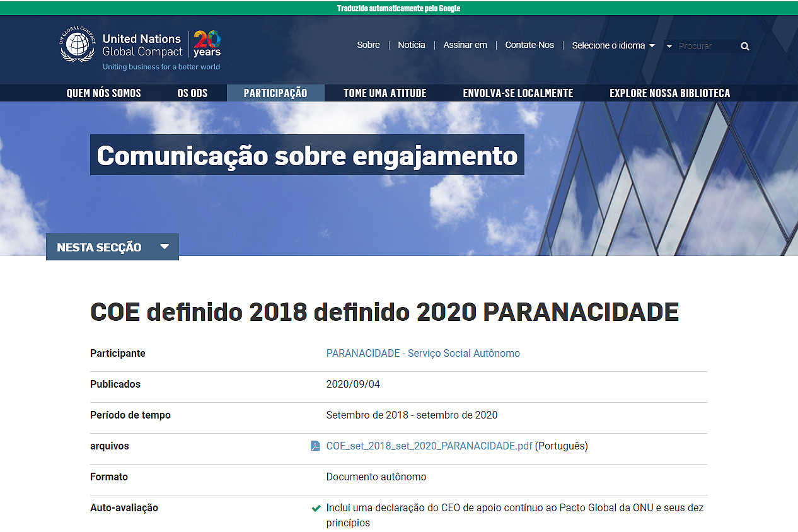Screen dimensions: 798x532
Task: Expand the search filter arrow beside Procurar
Action: (669, 46)
